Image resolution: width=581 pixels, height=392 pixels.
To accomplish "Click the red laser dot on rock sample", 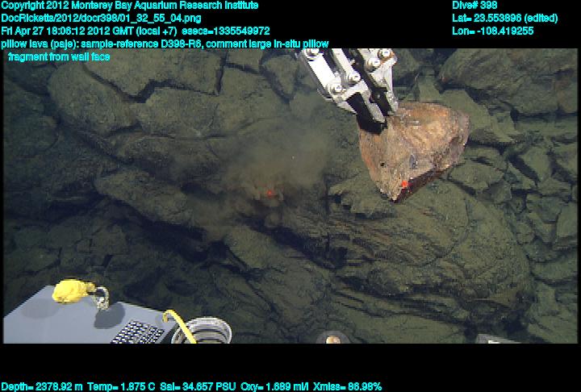I will pos(403,185).
